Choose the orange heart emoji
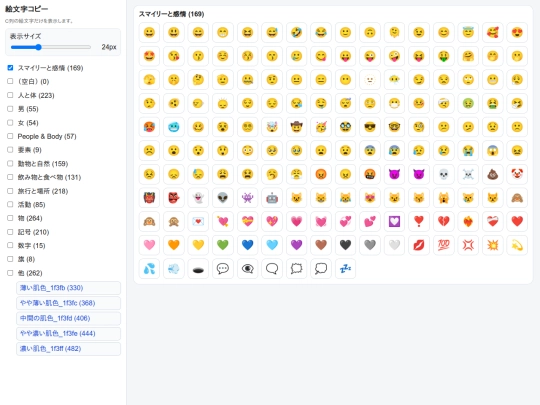The width and height of the screenshot is (540, 405). point(174,245)
